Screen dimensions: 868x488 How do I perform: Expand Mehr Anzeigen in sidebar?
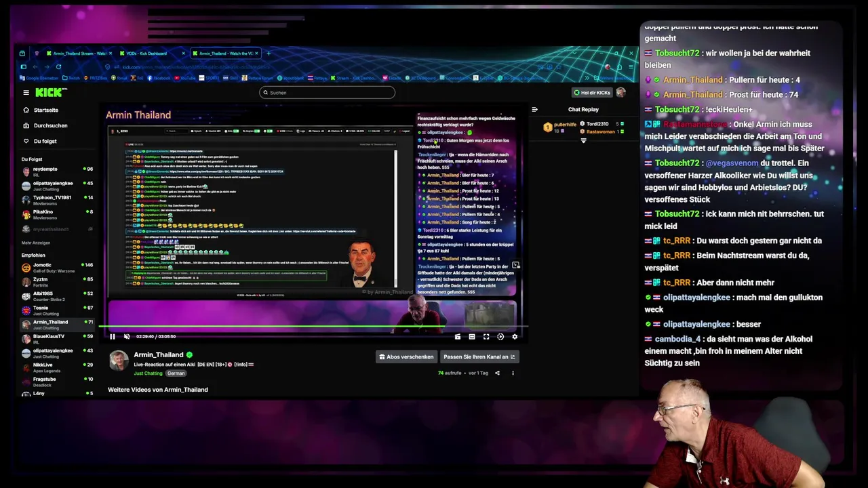36,243
